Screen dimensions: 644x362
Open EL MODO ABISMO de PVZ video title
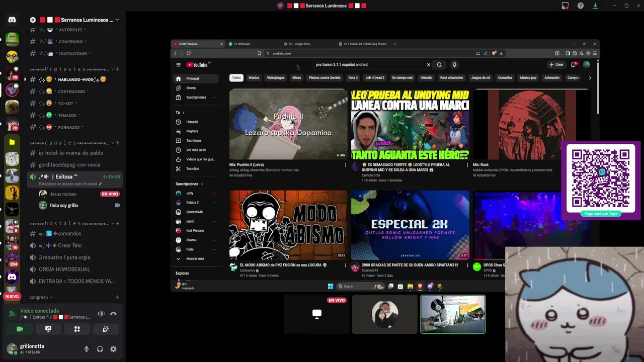pyautogui.click(x=283, y=265)
